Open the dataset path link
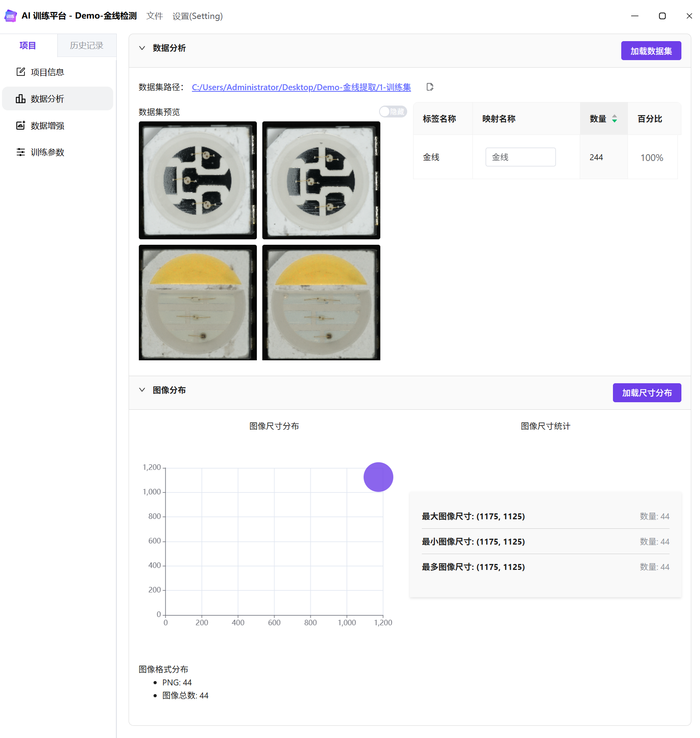The image size is (700, 738). [301, 87]
